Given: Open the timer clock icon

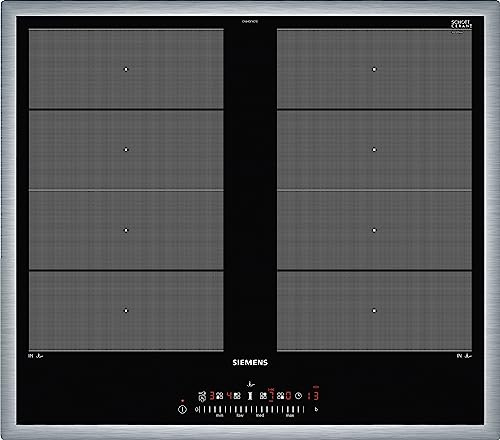Looking at the screenshot, I should [298, 396].
